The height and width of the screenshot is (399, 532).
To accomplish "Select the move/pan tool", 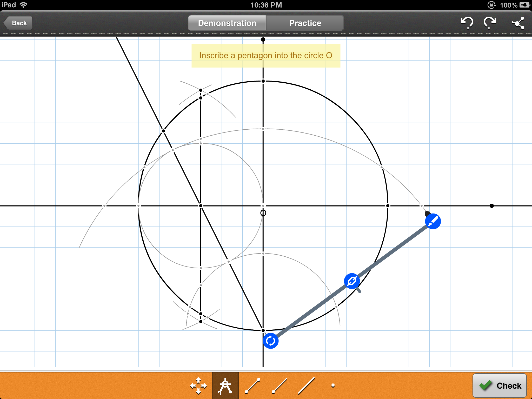I will [x=198, y=386].
